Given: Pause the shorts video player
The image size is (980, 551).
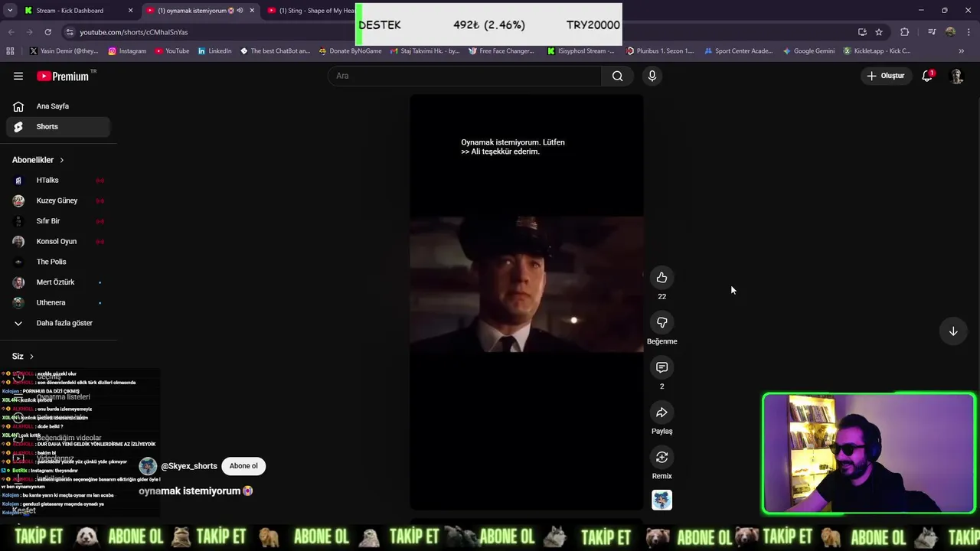Looking at the screenshot, I should pyautogui.click(x=526, y=302).
